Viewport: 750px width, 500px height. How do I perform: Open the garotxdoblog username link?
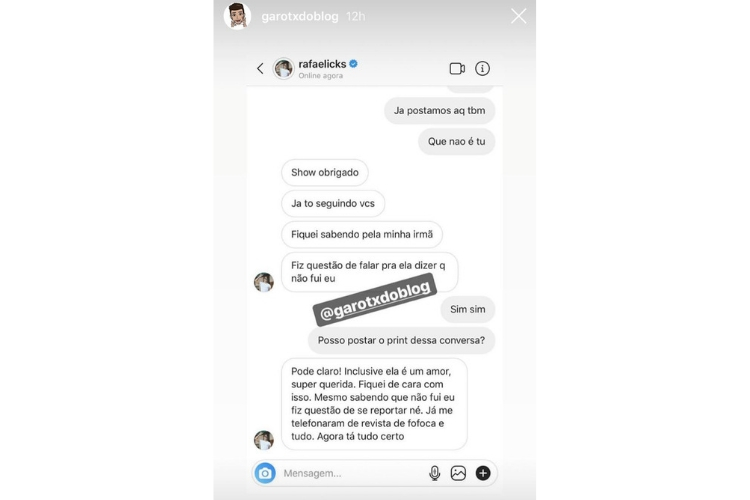click(x=300, y=17)
